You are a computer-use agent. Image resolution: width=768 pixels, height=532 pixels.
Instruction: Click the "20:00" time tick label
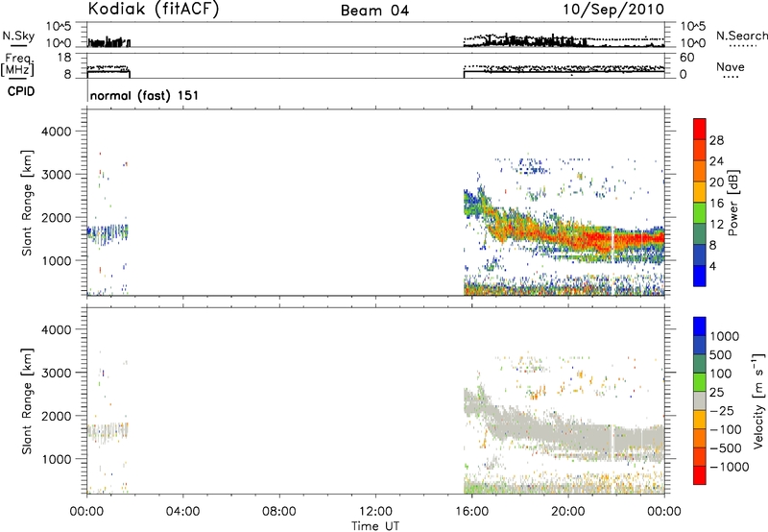click(567, 512)
